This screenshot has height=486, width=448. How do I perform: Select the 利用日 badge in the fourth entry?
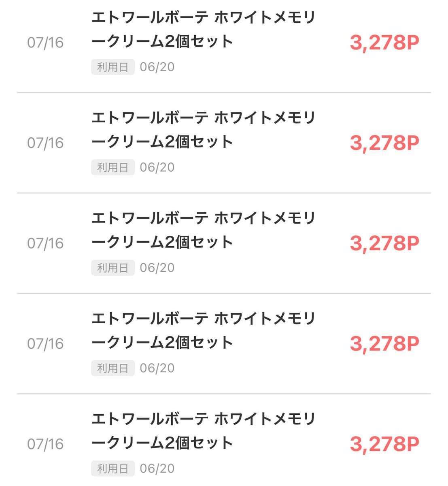click(x=113, y=368)
